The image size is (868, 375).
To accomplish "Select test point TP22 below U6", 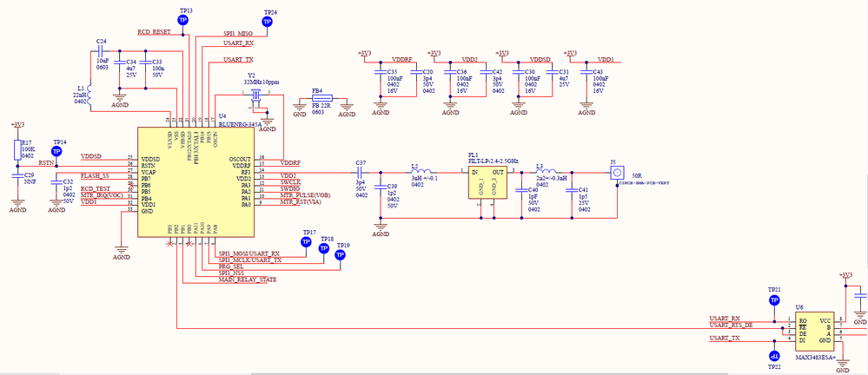I will pos(774,356).
